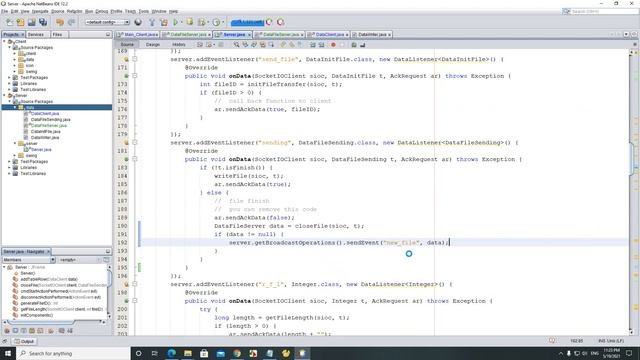Click the Undo toolbar icon
The width and height of the screenshot is (640, 360).
(x=60, y=22)
